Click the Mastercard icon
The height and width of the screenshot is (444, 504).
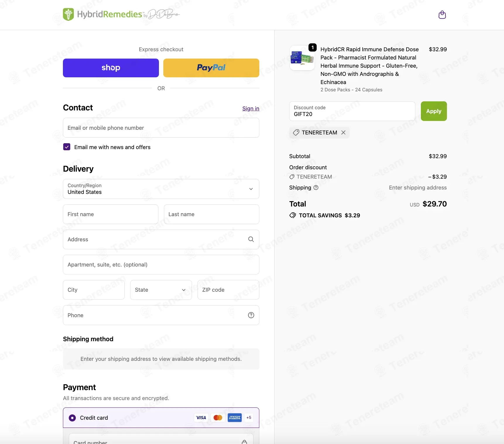218,418
